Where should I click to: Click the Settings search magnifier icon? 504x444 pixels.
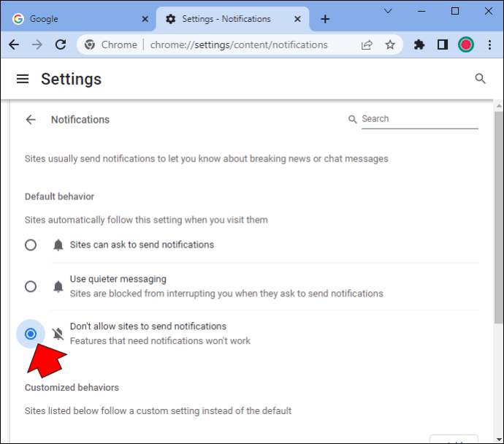(x=480, y=79)
